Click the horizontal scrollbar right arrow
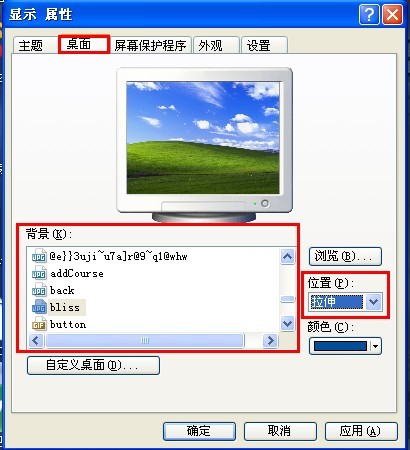The width and height of the screenshot is (410, 450). click(x=270, y=340)
